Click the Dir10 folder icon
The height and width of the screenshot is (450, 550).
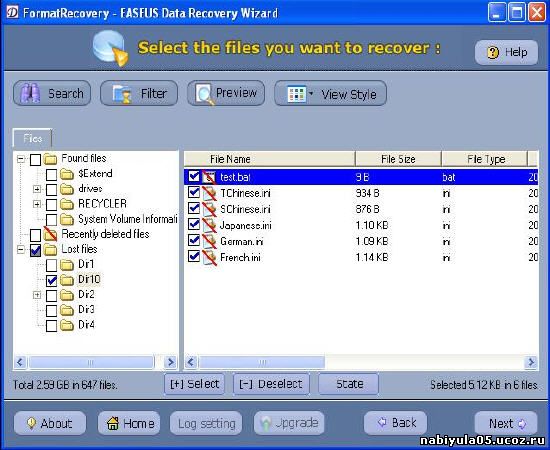coord(67,280)
